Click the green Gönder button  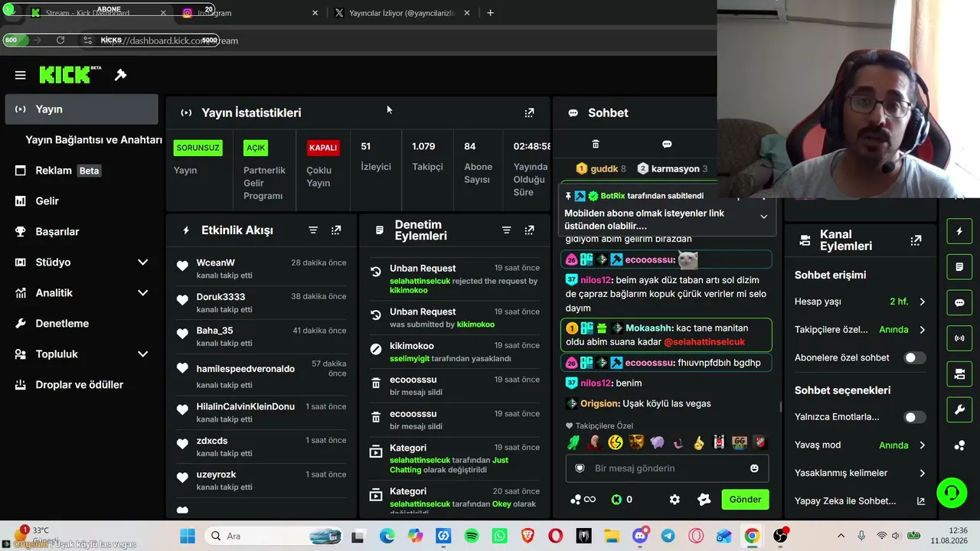point(745,499)
